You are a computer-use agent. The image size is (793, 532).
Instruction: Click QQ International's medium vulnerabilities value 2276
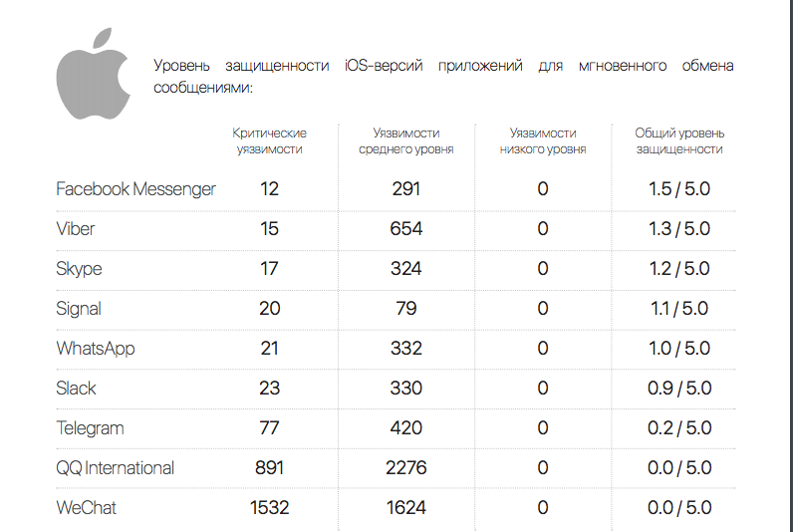[x=405, y=468]
